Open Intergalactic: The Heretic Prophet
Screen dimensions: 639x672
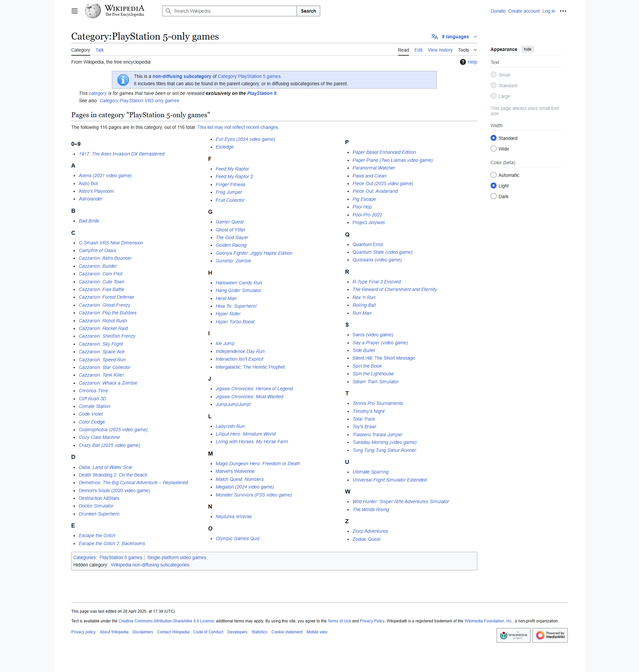(250, 367)
